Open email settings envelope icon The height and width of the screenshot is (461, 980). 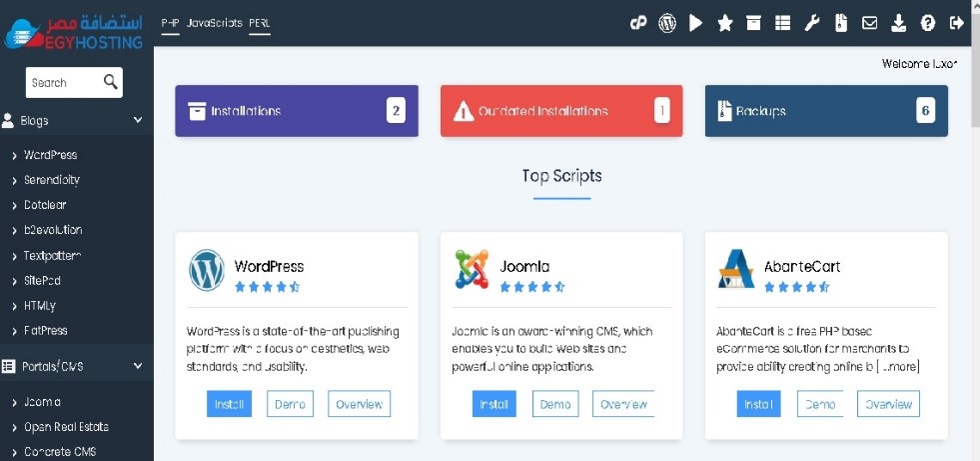870,23
